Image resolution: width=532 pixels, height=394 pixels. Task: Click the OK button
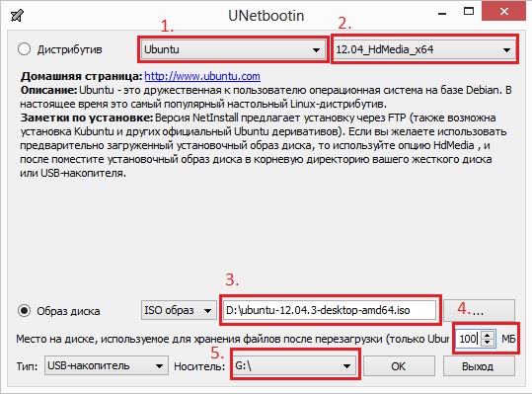click(399, 365)
